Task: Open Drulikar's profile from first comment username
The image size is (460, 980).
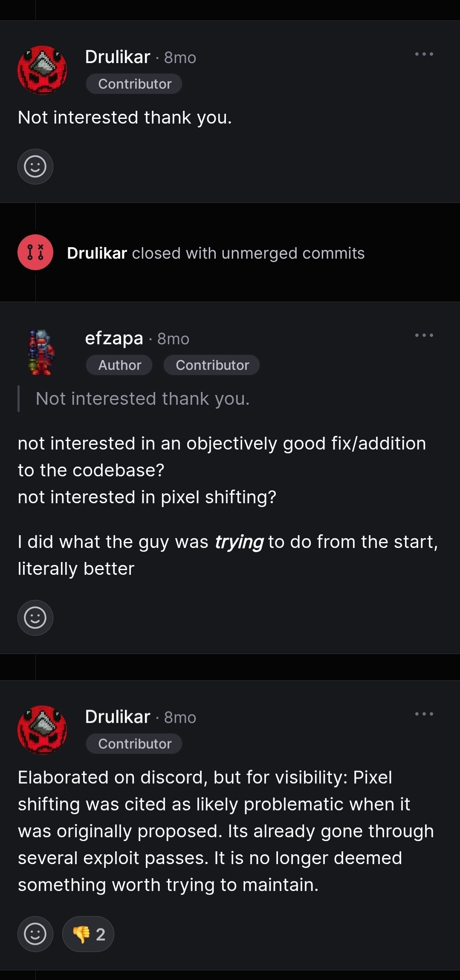Action: tap(118, 57)
